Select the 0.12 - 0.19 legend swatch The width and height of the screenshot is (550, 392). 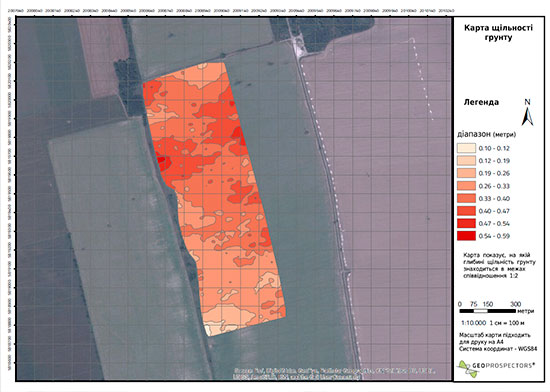466,161
